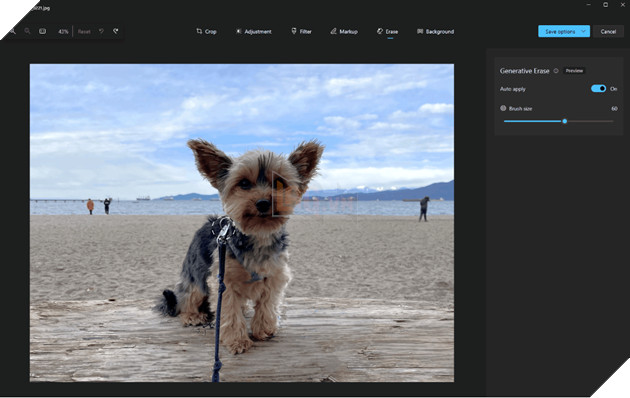Image resolution: width=630 pixels, height=398 pixels.
Task: Click the Brush size value 60
Action: pyautogui.click(x=614, y=108)
